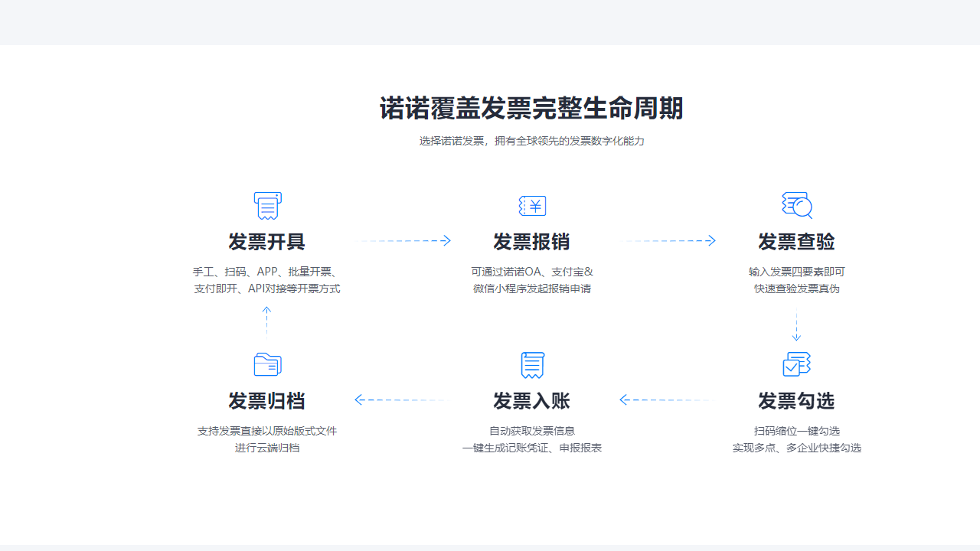Select the 发票入账 heading label
Image resolution: width=980 pixels, height=551 pixels.
[532, 400]
